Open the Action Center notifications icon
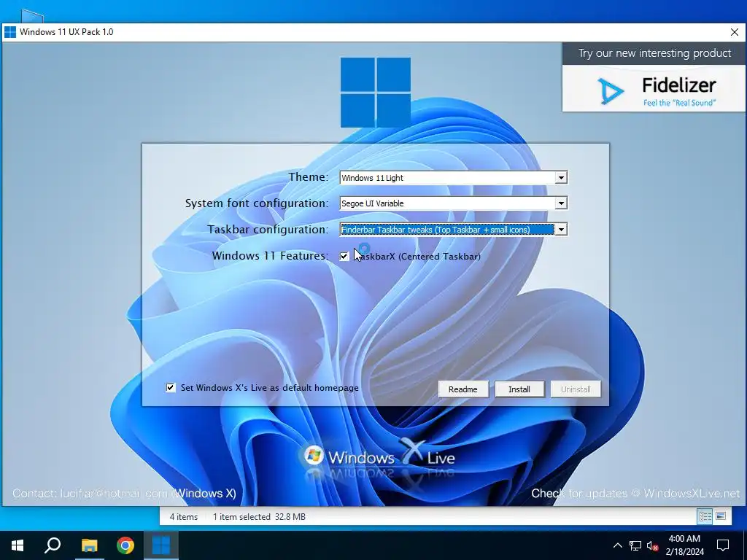 (x=723, y=545)
